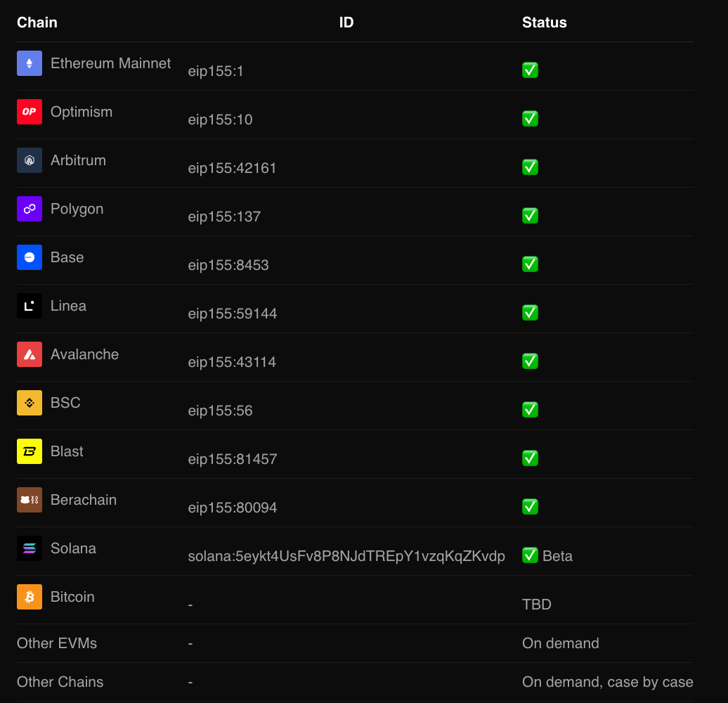Screen dimensions: 728x703
Task: Click the eip155:80094 ID cell
Action: click(232, 508)
